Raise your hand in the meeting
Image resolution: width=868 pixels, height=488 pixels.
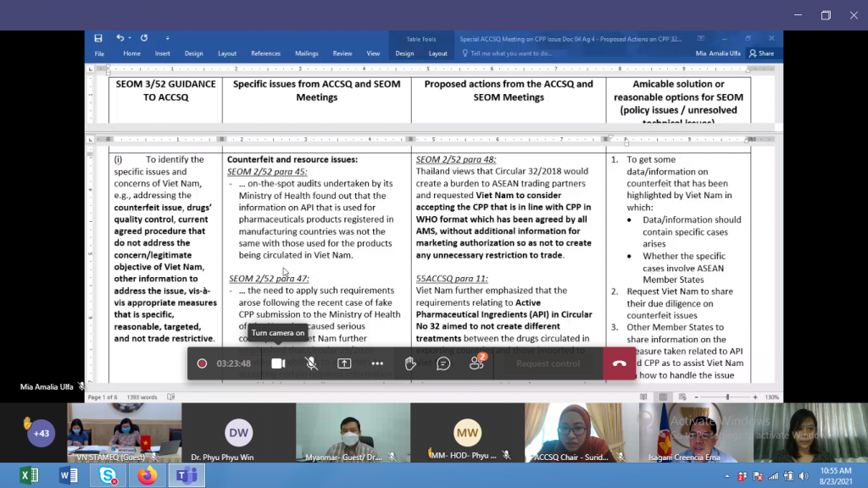[x=410, y=363]
